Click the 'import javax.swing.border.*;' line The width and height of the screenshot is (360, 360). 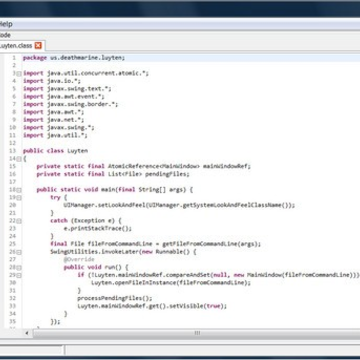click(70, 104)
